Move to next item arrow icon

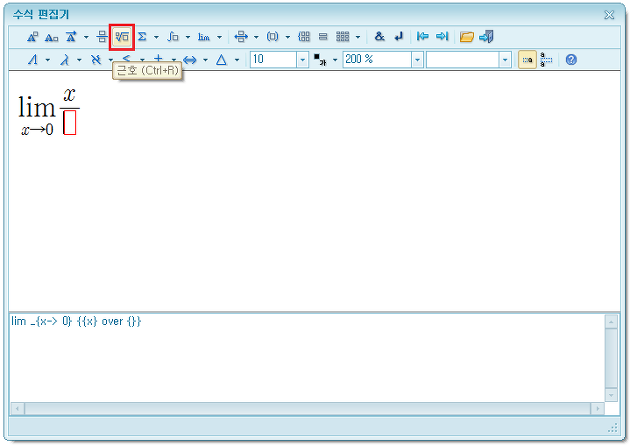tap(442, 37)
